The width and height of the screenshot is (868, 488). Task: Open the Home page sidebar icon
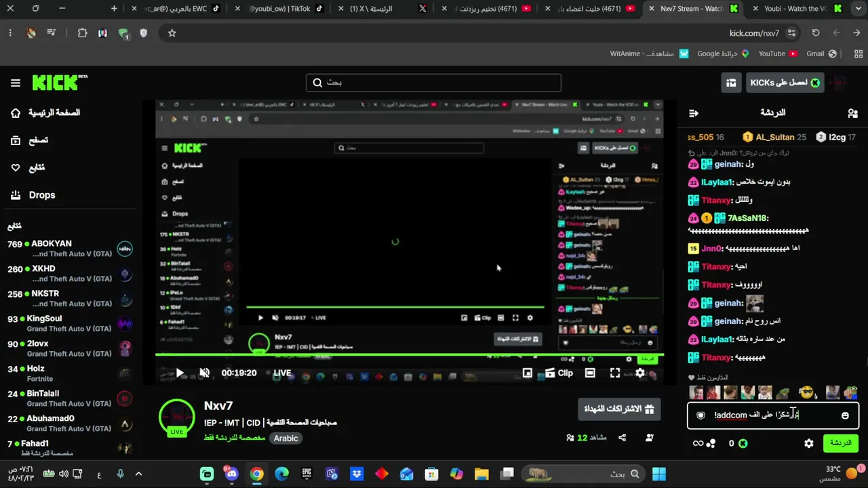click(x=16, y=113)
